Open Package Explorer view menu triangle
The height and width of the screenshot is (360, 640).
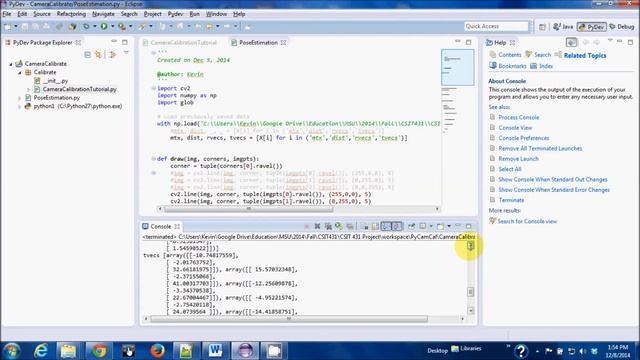pyautogui.click(x=126, y=53)
